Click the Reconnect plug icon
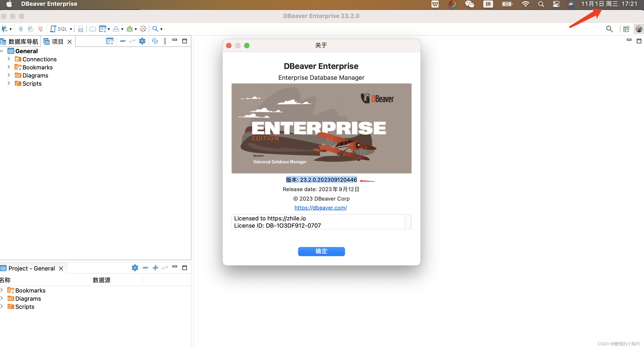Viewport: 644px width, 348px height. [x=30, y=29]
